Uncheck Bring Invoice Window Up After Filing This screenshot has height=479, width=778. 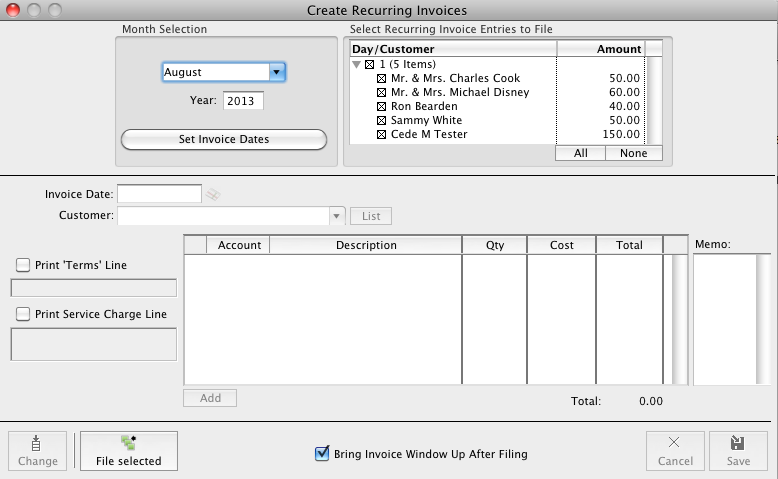click(322, 454)
